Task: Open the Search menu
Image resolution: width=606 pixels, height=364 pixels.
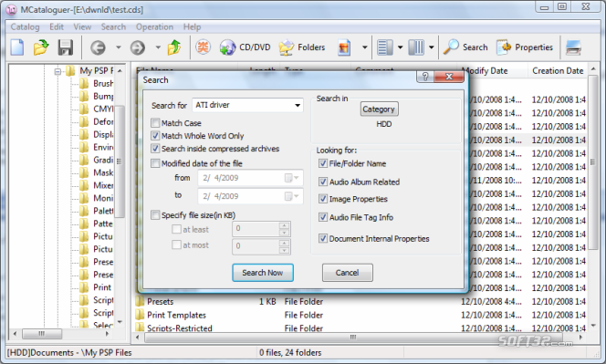Action: click(113, 26)
